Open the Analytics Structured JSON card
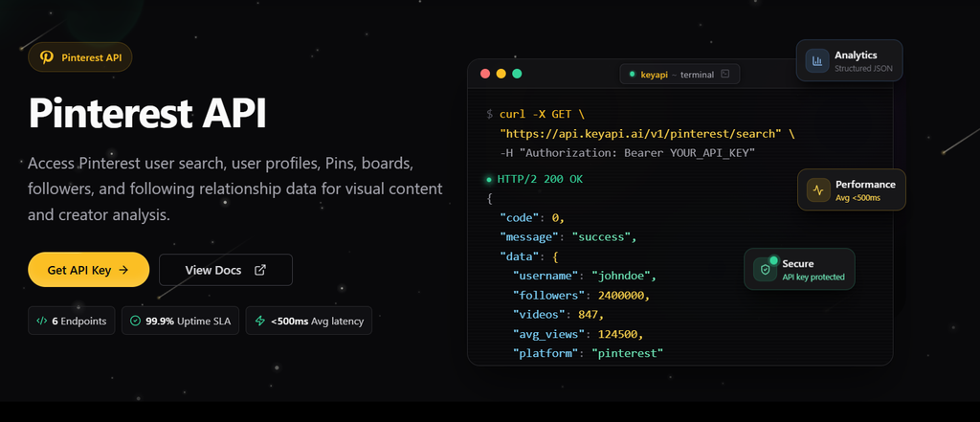 (850, 60)
